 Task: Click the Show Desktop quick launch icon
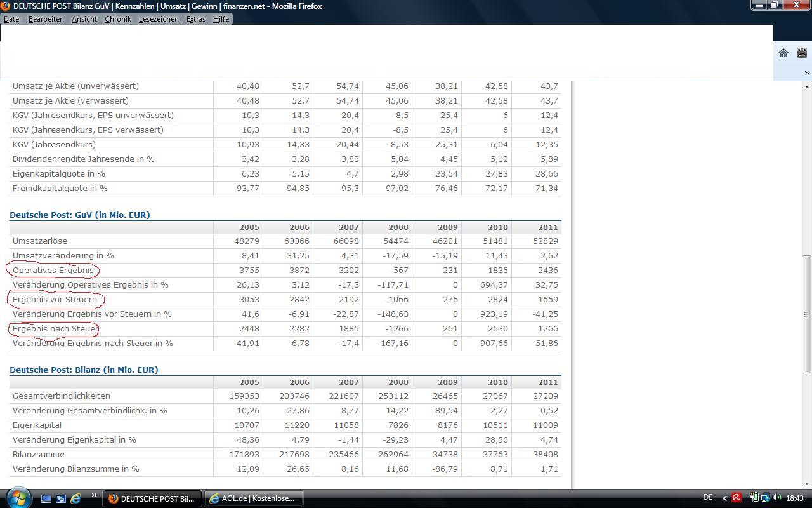tap(46, 498)
